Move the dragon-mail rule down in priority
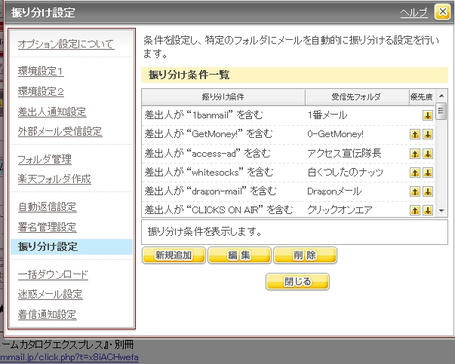455x364 pixels. click(427, 191)
